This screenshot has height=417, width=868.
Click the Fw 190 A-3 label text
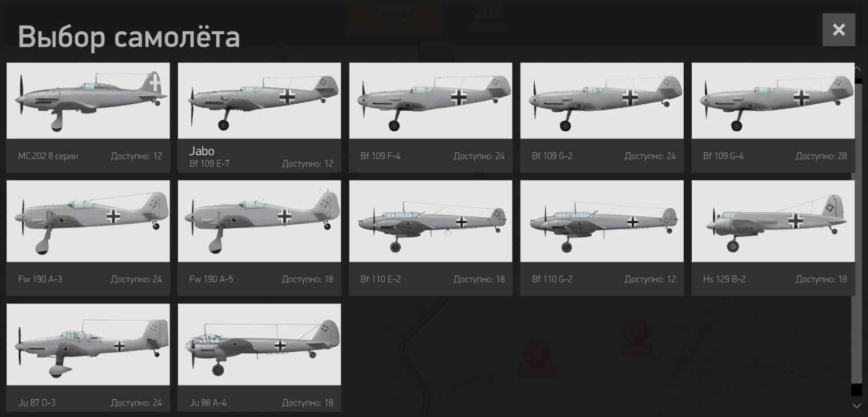click(40, 279)
